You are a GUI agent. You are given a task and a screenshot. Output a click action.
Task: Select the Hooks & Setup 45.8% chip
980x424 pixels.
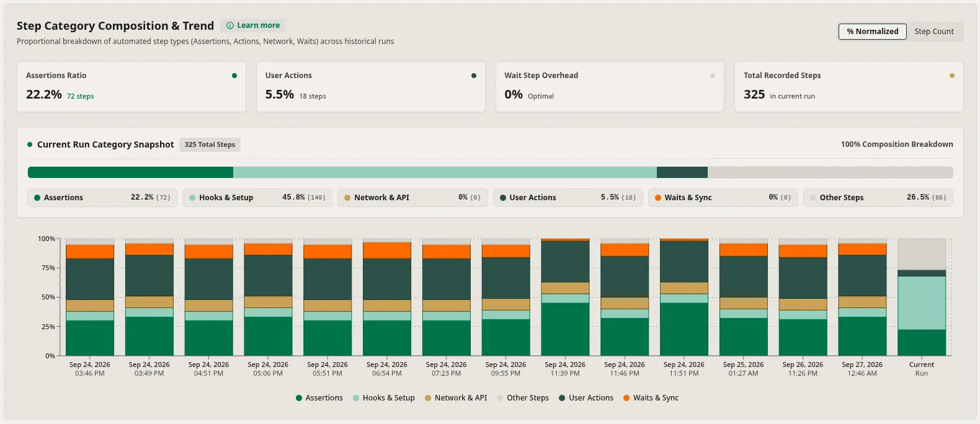(x=257, y=198)
